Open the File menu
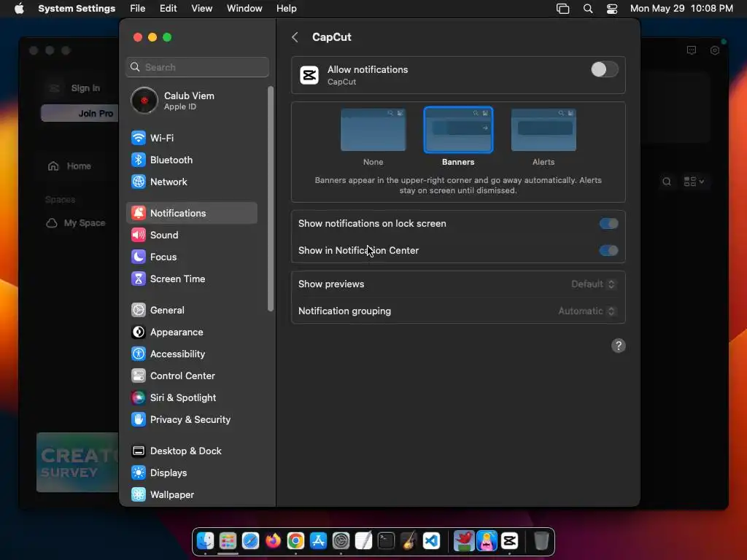This screenshot has height=560, width=747. tap(138, 9)
